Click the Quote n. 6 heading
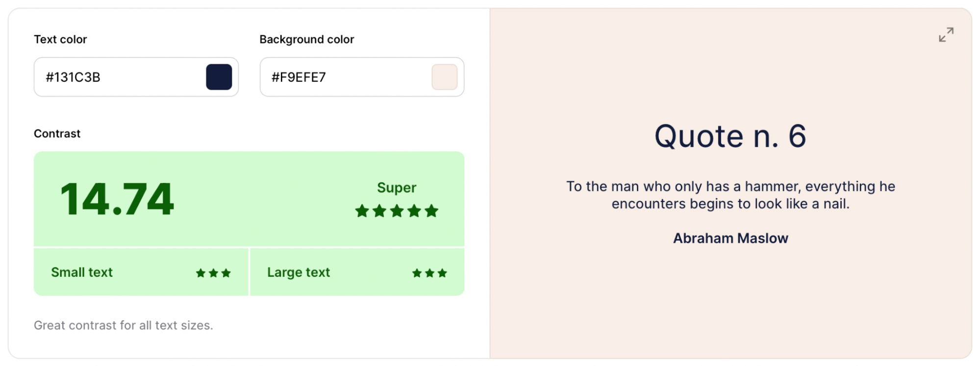Viewport: 980px width, 366px height. 730,136
